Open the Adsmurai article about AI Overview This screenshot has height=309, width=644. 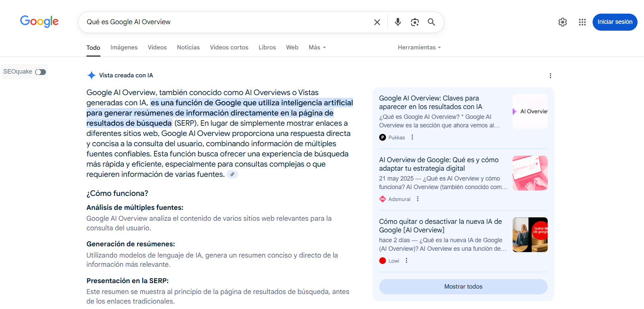click(x=438, y=164)
